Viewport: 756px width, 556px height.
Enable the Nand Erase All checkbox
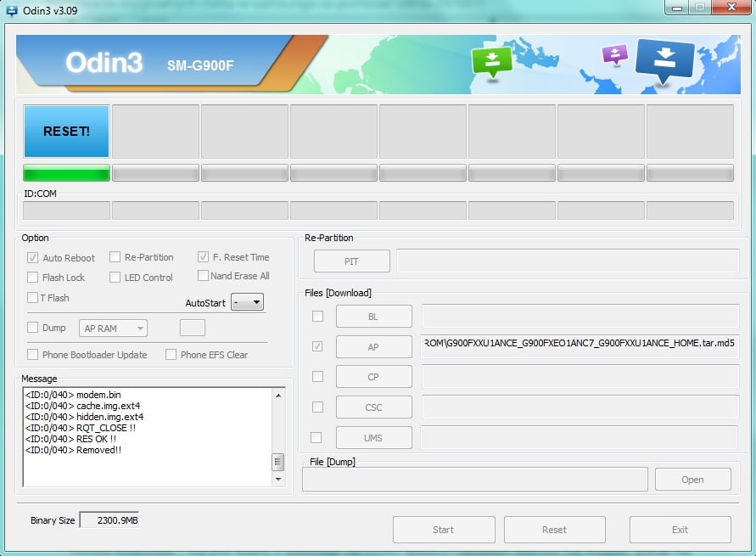tap(203, 275)
